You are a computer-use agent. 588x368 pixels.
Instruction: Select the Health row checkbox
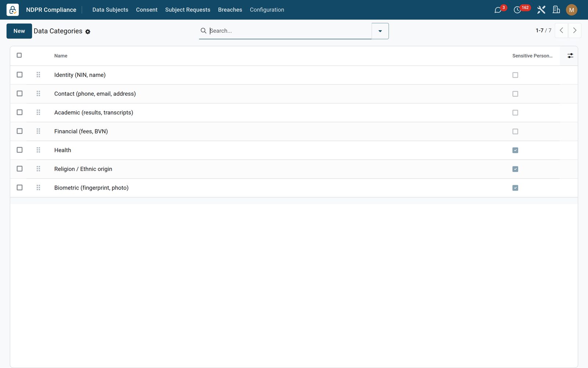(19, 150)
